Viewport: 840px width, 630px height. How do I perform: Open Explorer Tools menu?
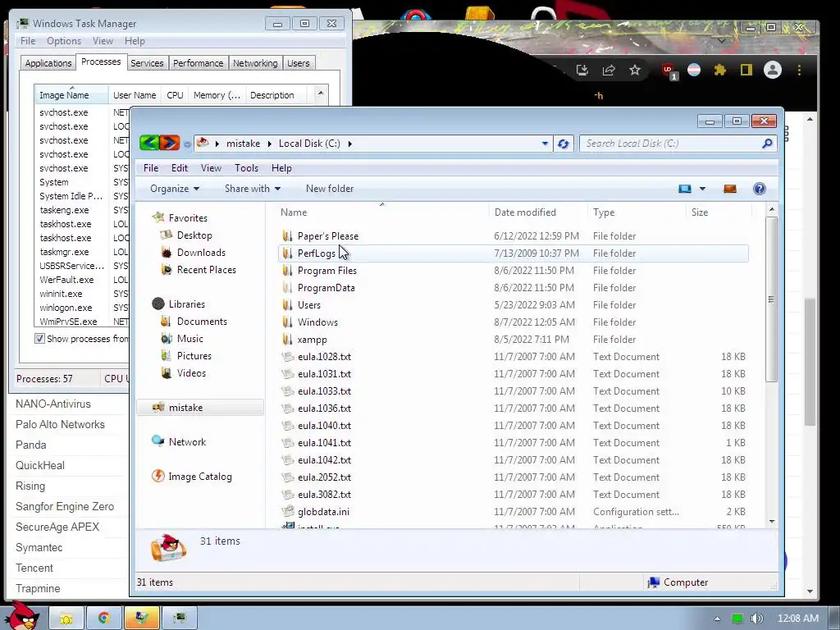pyautogui.click(x=246, y=168)
